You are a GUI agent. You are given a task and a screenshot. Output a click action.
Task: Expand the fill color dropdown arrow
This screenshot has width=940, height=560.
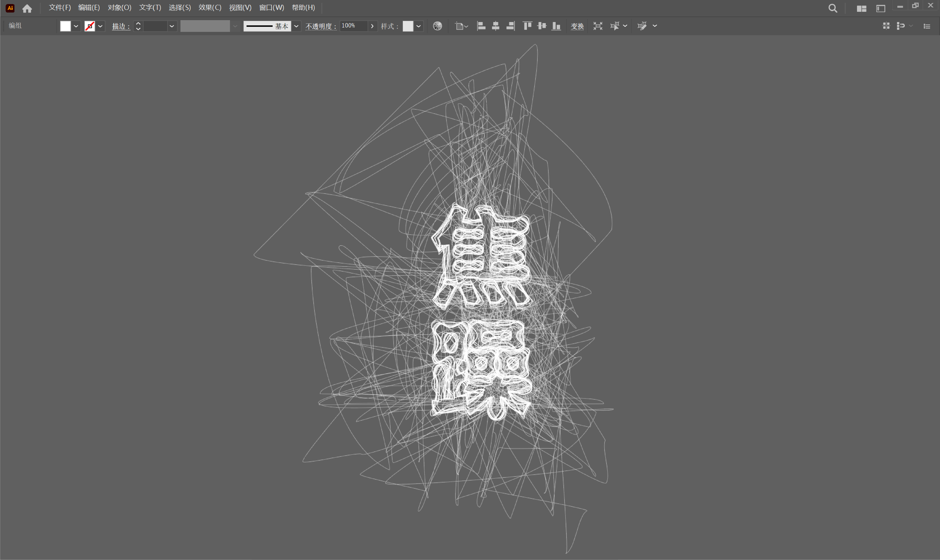pos(76,26)
